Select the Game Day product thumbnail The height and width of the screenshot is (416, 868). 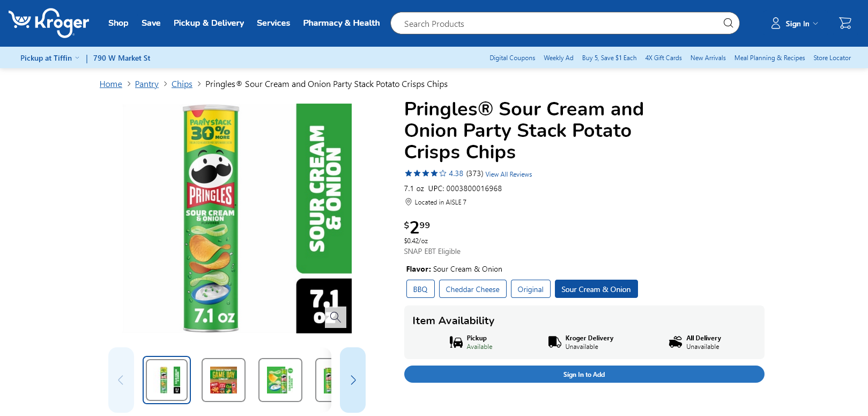(x=224, y=380)
